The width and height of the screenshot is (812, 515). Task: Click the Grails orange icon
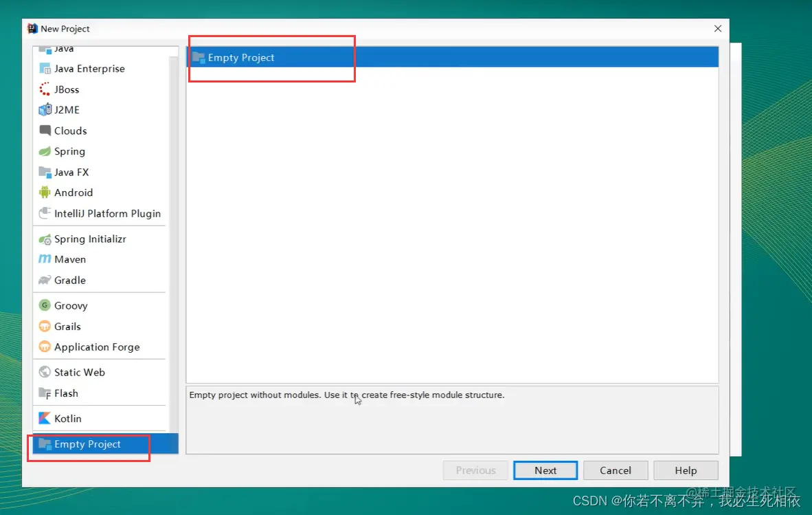point(45,326)
